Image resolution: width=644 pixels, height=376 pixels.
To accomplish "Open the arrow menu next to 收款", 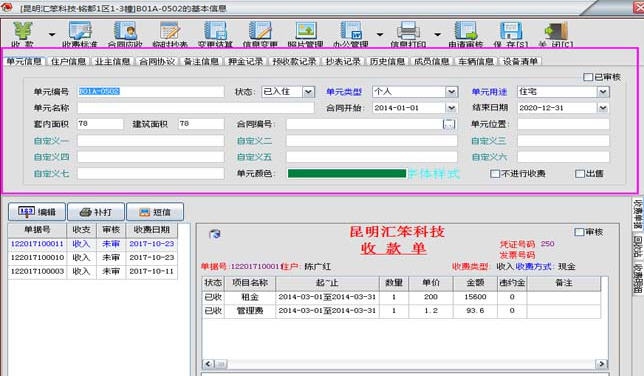I will pos(52,35).
